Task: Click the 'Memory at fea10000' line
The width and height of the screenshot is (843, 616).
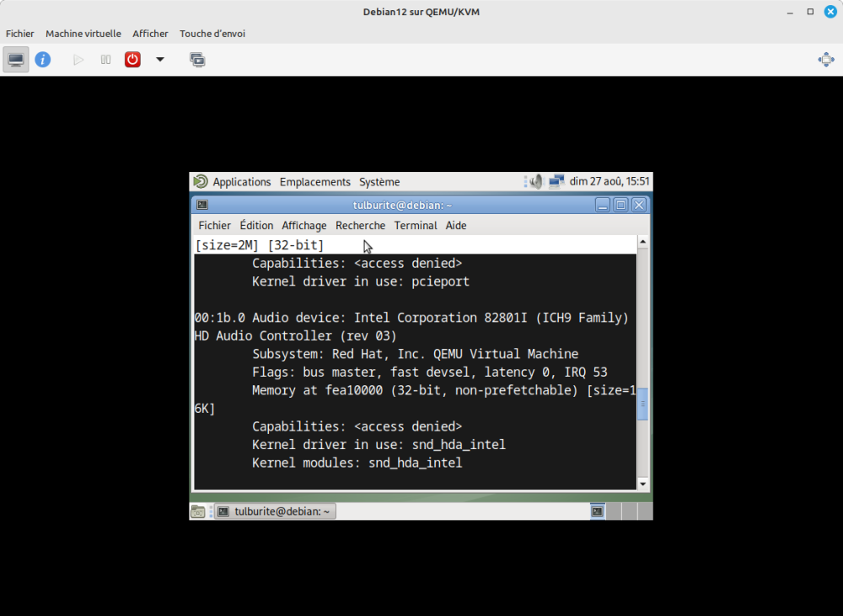Action: coord(444,390)
